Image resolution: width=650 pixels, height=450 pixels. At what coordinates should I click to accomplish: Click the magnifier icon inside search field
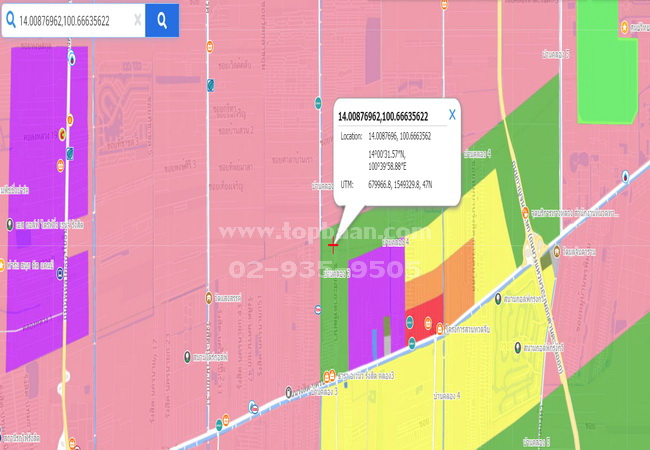[12, 20]
